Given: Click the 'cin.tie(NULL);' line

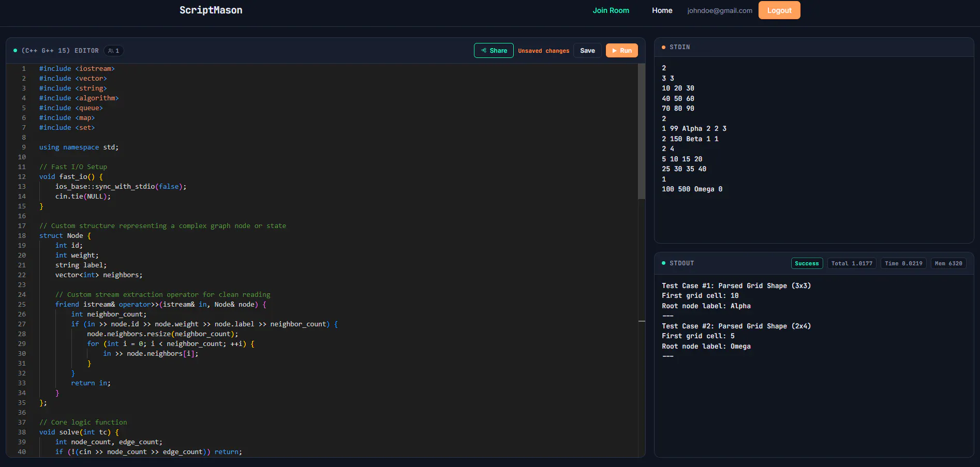Looking at the screenshot, I should click(x=83, y=197).
